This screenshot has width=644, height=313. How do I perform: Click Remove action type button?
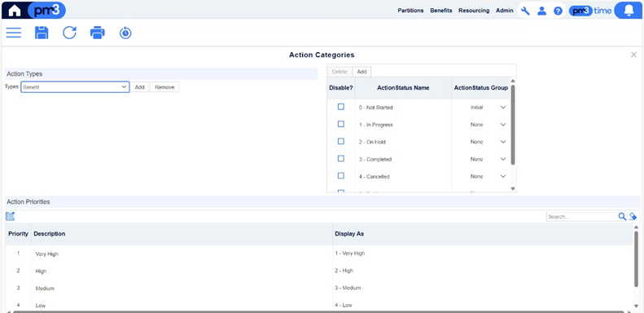click(164, 87)
